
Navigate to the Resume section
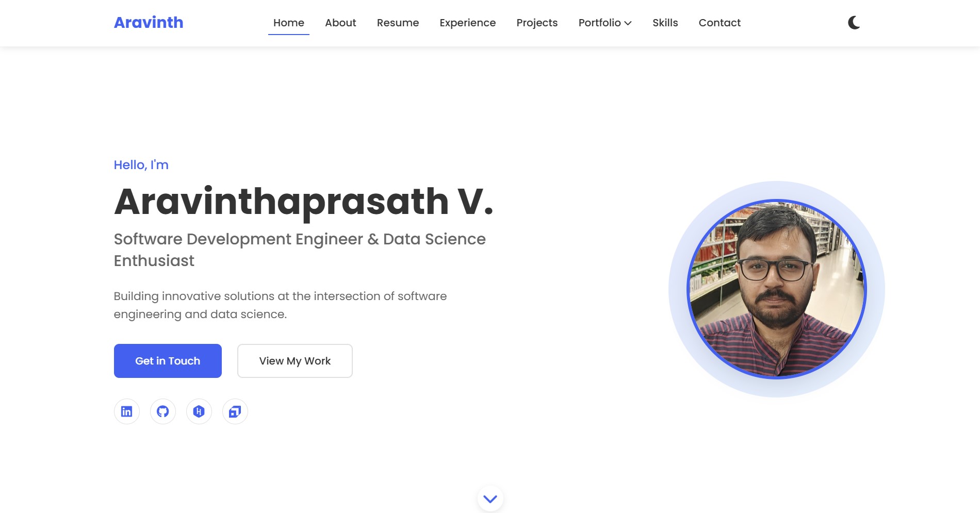(x=398, y=23)
